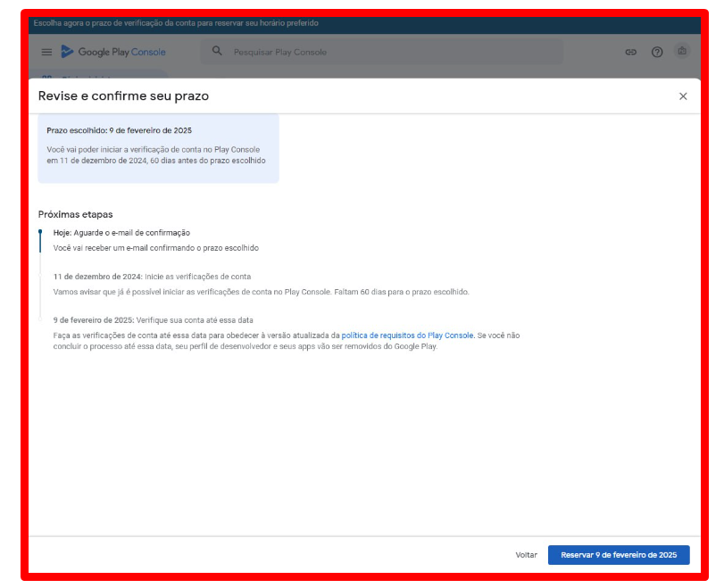This screenshot has height=588, width=724.
Task: Confirm with Reservar 9 de fevereiro button
Action: pyautogui.click(x=619, y=555)
